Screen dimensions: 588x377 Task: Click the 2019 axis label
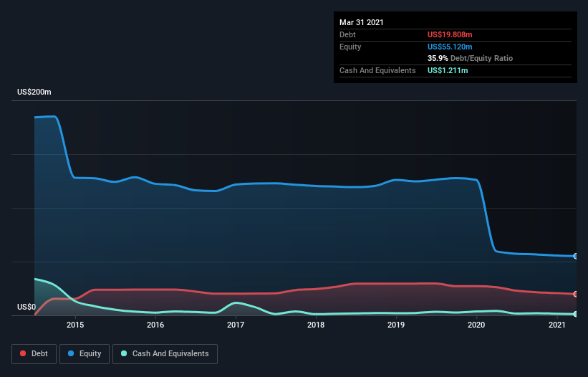tap(396, 325)
